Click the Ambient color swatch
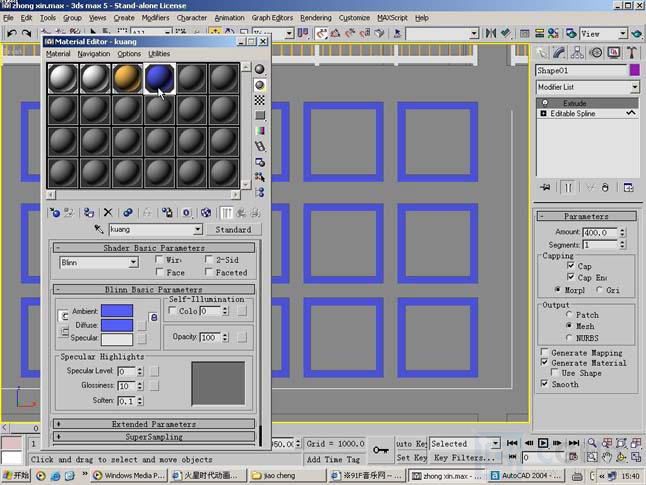The image size is (646, 485). [117, 311]
